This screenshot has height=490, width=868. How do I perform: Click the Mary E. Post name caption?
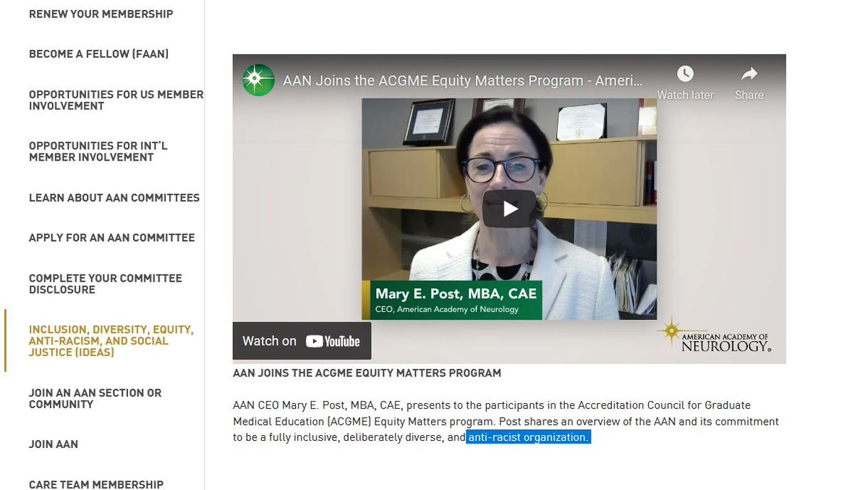456,294
